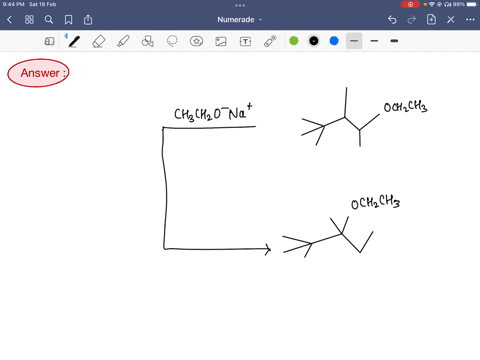Select the thinnest stroke width
The image size is (480, 360).
(x=354, y=41)
